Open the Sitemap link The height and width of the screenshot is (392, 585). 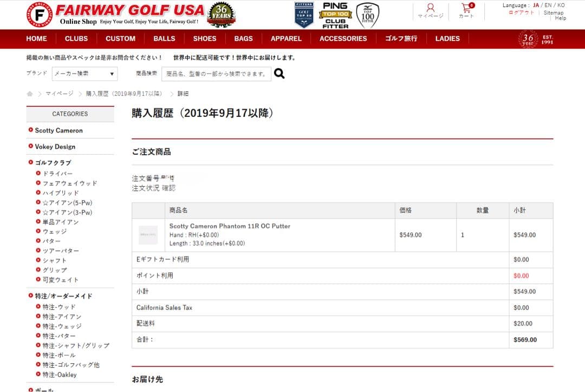pos(554,12)
